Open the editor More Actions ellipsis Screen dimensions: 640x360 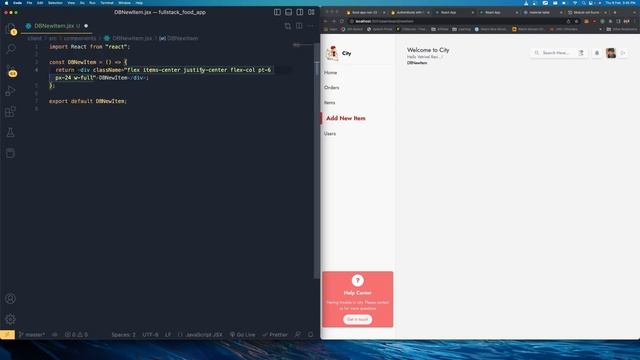coord(311,26)
